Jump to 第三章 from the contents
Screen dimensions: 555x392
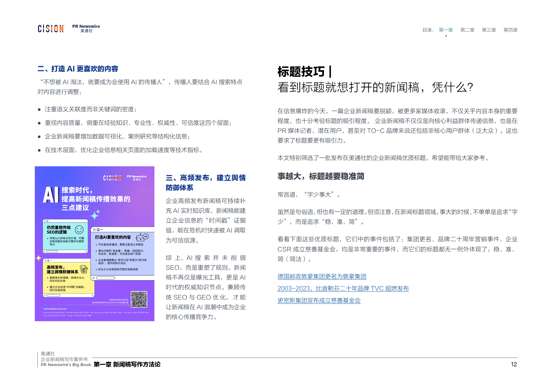[489, 30]
